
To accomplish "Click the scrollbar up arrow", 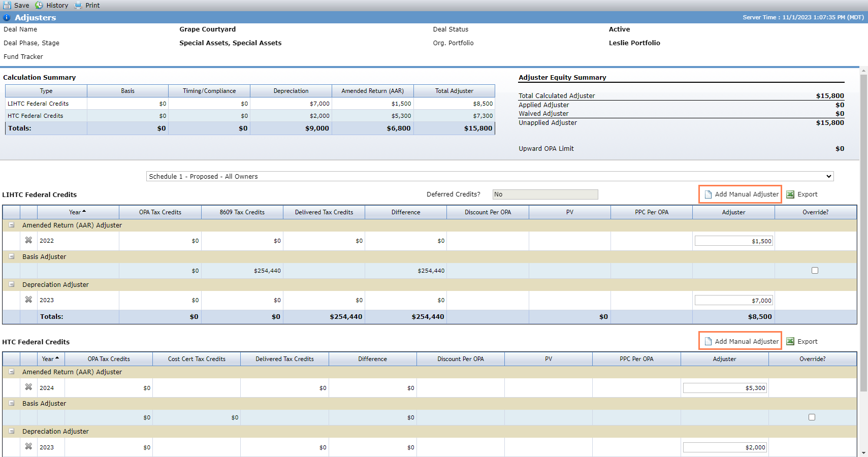I will point(864,70).
